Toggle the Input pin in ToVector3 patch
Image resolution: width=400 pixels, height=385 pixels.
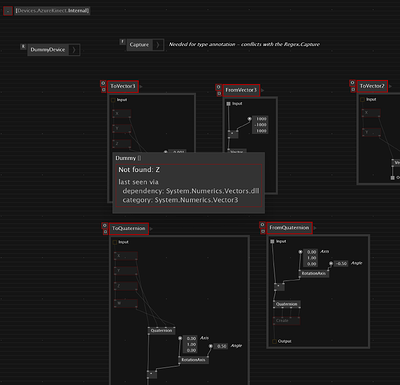[x=113, y=100]
